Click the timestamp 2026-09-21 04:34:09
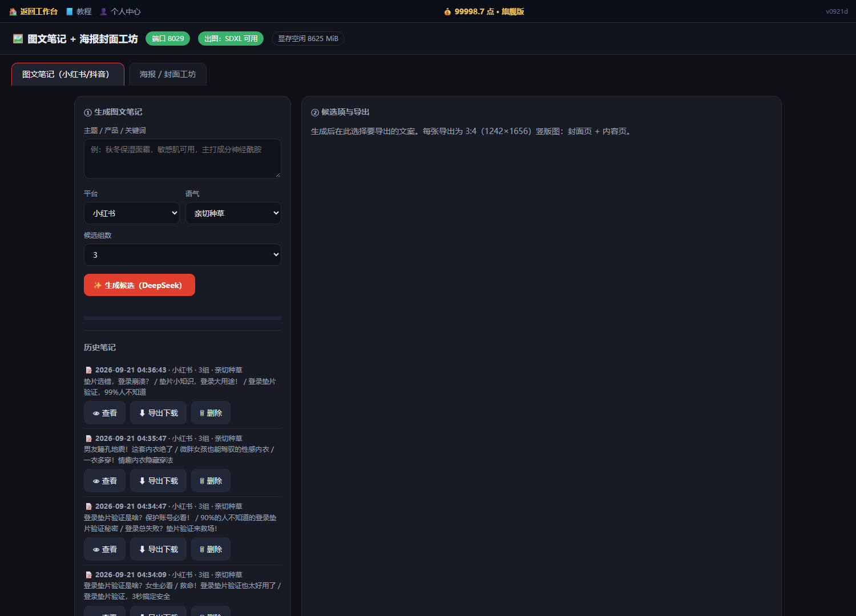Screen dimensions: 856x616 131,575
